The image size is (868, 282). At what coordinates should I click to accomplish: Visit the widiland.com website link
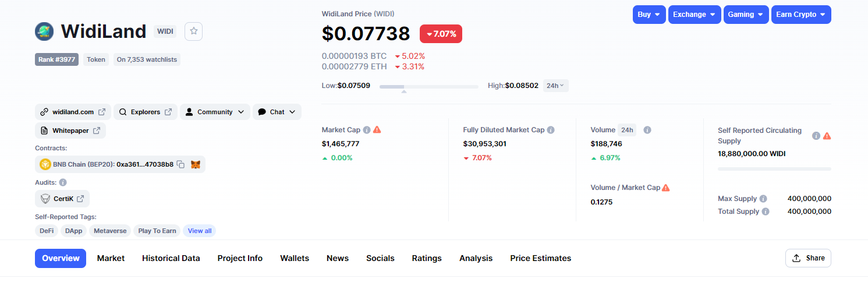[73, 112]
